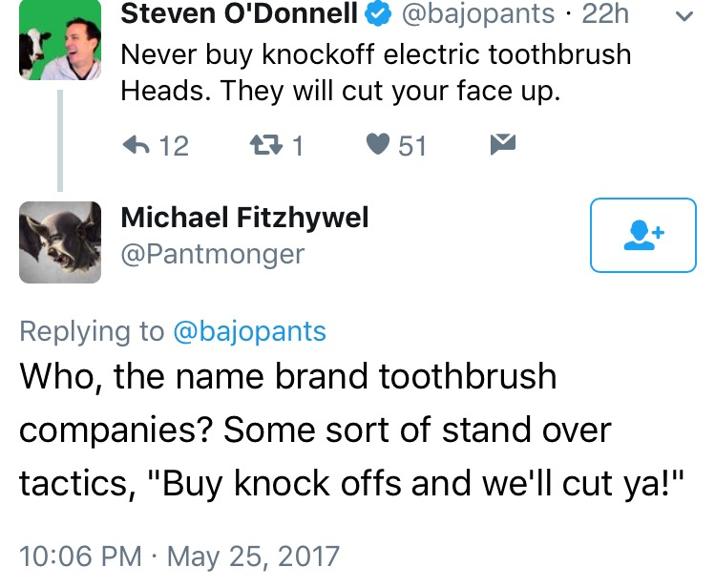
Task: Click the knockoff toothbrush tweet text
Action: point(375,73)
